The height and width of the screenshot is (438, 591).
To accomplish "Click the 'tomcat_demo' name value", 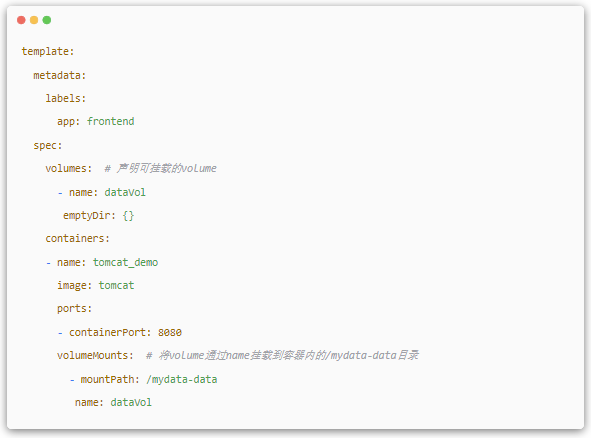I will click(126, 263).
